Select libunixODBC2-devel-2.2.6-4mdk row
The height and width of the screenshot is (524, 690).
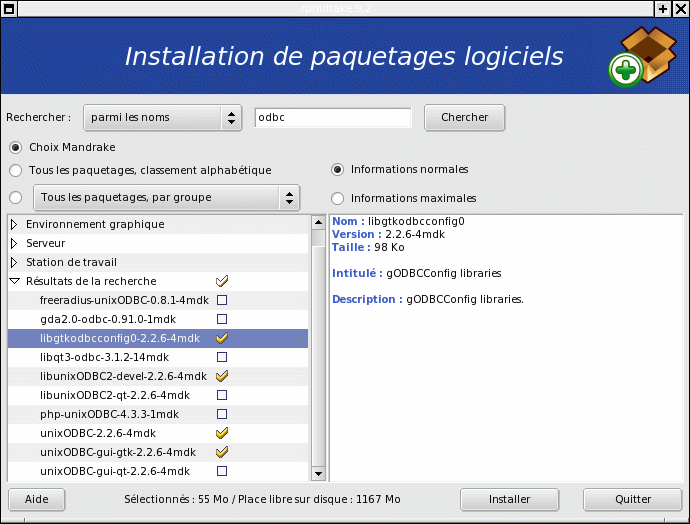[x=158, y=376]
